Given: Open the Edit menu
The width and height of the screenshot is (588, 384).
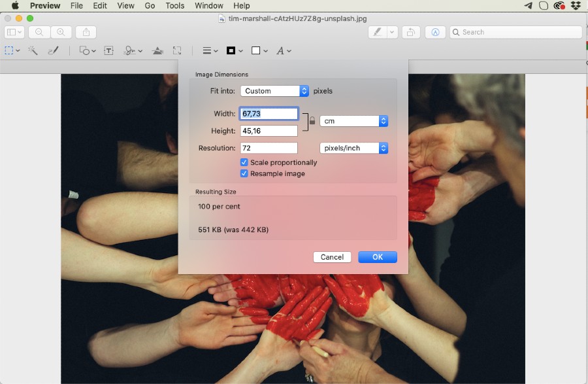Looking at the screenshot, I should click(x=100, y=6).
